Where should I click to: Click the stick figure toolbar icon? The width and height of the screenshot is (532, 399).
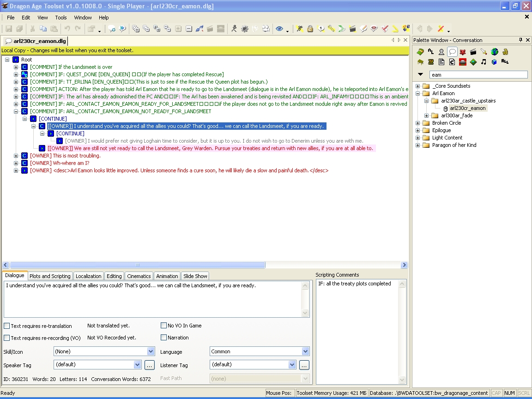pyautogui.click(x=234, y=29)
